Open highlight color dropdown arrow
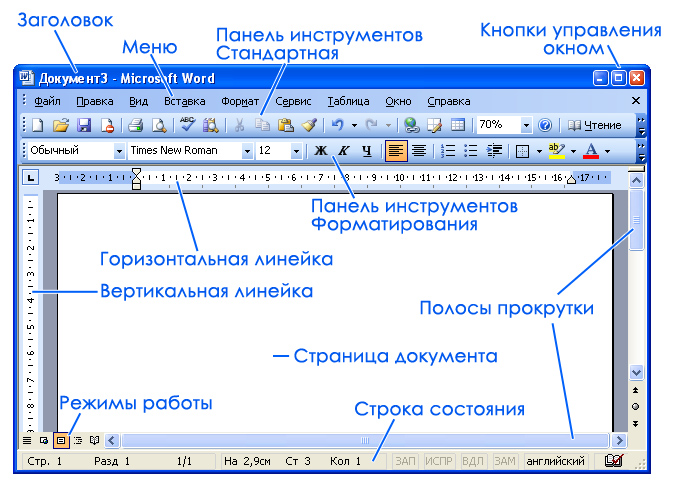The height and width of the screenshot is (486, 677). [573, 151]
